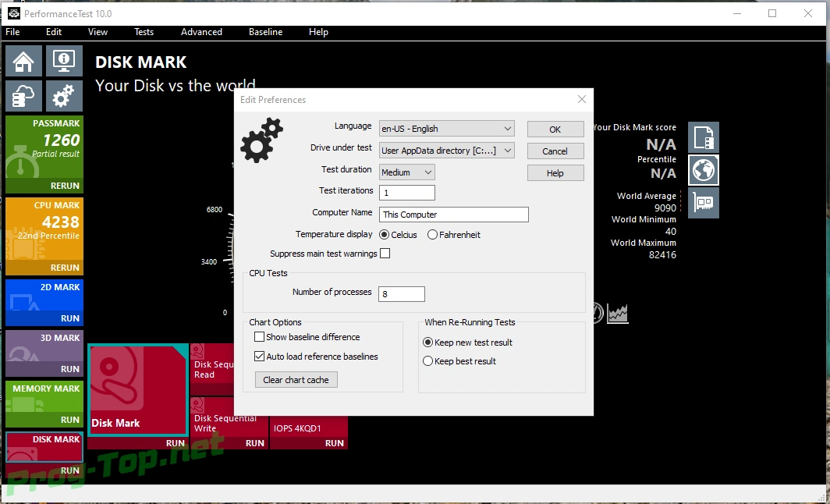Viewport: 830px width, 504px height.
Task: Open the Advanced menu
Action: coord(202,32)
